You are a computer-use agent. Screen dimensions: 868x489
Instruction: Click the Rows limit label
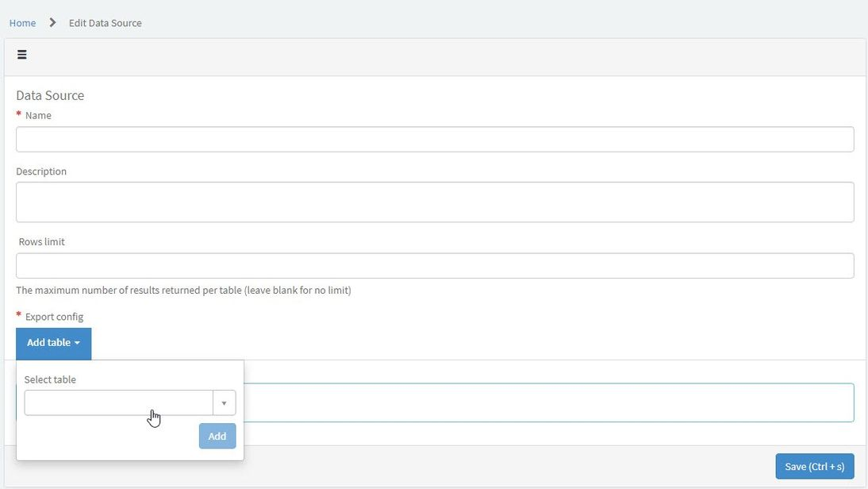pos(41,241)
